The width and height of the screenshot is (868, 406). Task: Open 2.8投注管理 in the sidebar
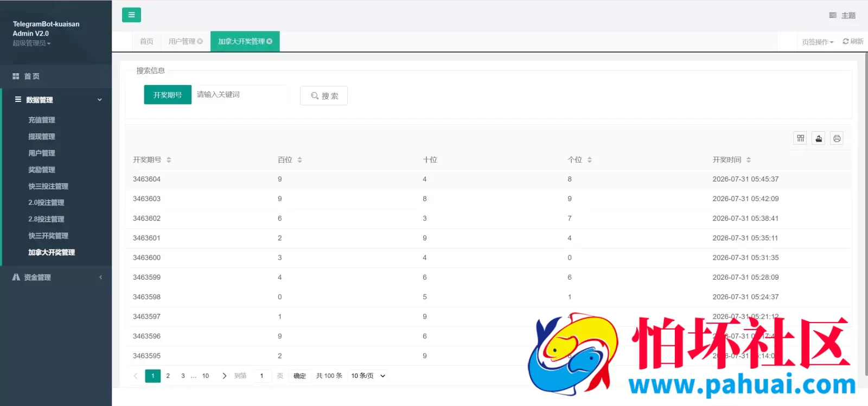46,219
